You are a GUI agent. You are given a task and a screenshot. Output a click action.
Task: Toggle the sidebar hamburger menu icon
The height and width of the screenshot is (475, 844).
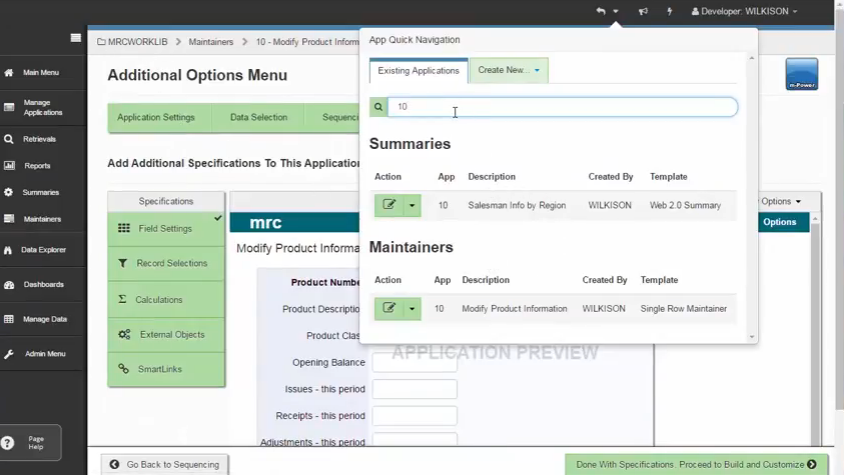point(76,38)
